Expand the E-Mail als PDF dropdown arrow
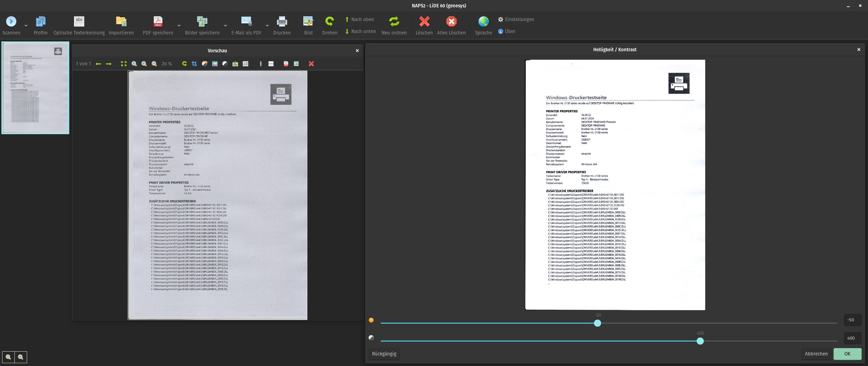868x366 pixels. 267,26
